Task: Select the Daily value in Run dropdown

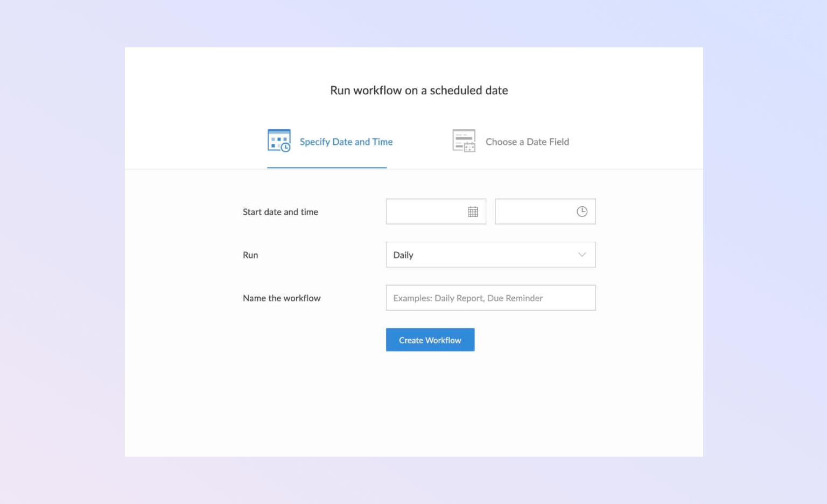Action: coord(403,255)
